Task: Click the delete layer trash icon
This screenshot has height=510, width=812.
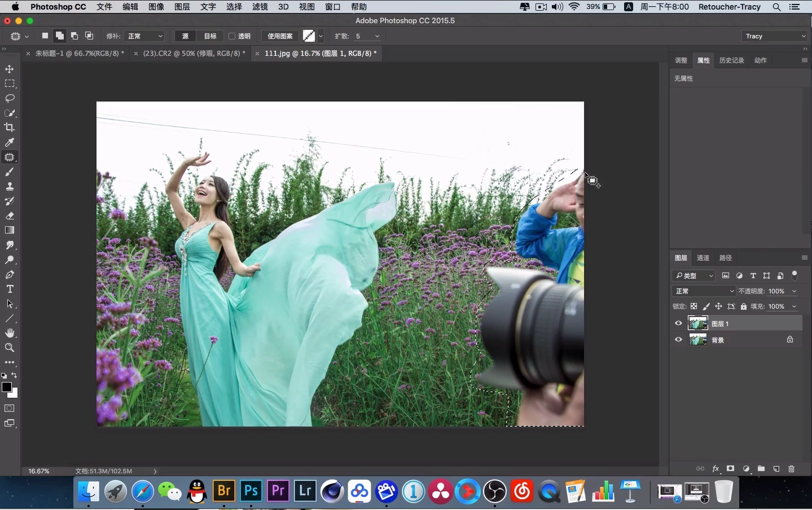Action: (x=791, y=469)
